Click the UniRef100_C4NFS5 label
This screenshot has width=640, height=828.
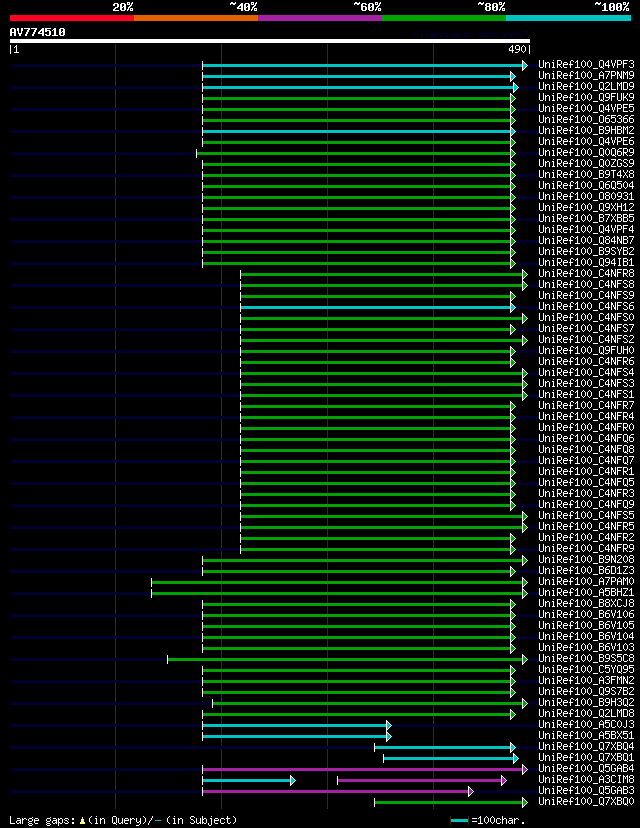[586, 515]
